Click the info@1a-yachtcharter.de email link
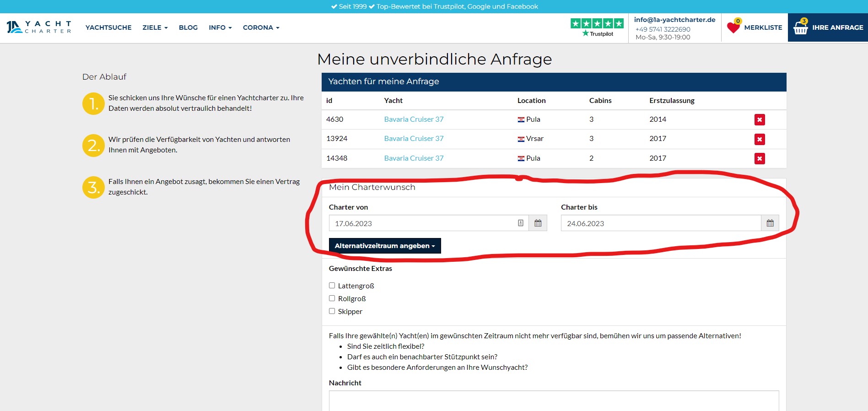 click(674, 20)
